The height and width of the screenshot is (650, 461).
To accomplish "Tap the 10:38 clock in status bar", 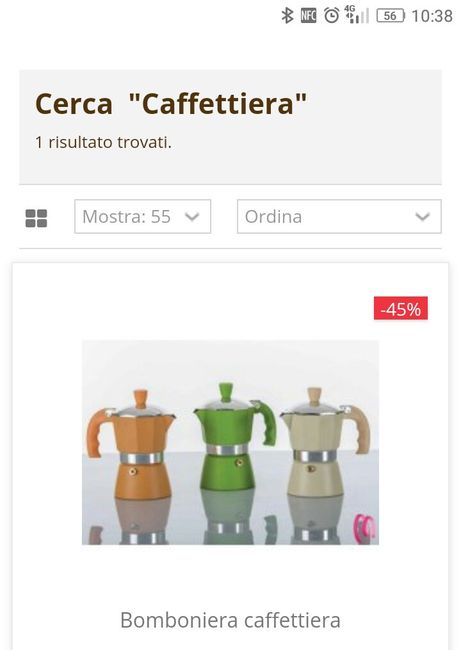I will pos(432,16).
